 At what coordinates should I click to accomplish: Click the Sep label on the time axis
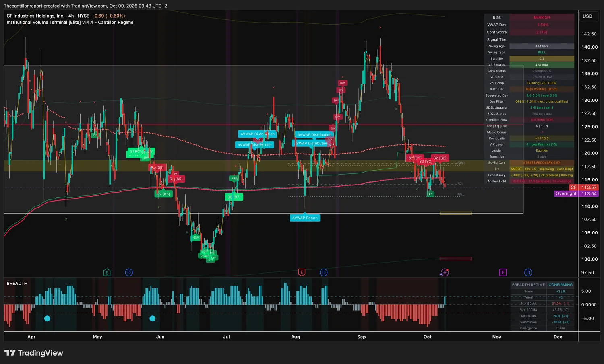pyautogui.click(x=362, y=337)
